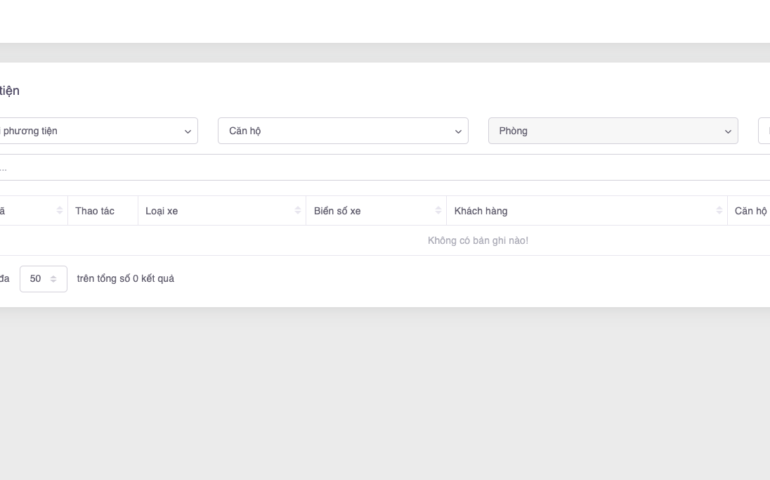Click the sort icon in Loại xe column
This screenshot has height=480, width=770.
pos(298,211)
